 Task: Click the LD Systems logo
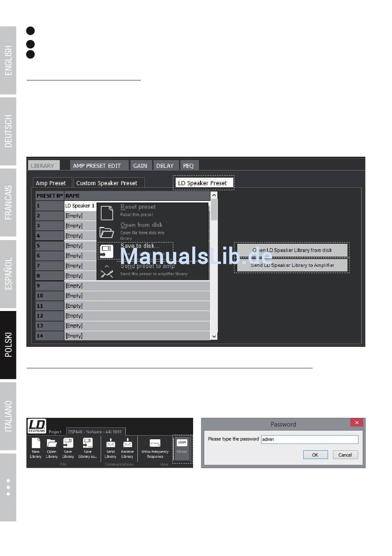click(x=37, y=426)
